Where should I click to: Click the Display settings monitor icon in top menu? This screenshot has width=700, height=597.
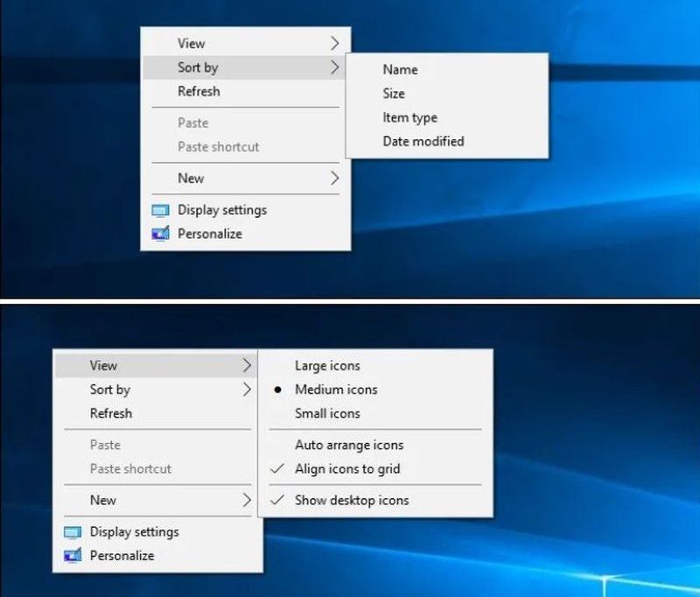[x=160, y=210]
